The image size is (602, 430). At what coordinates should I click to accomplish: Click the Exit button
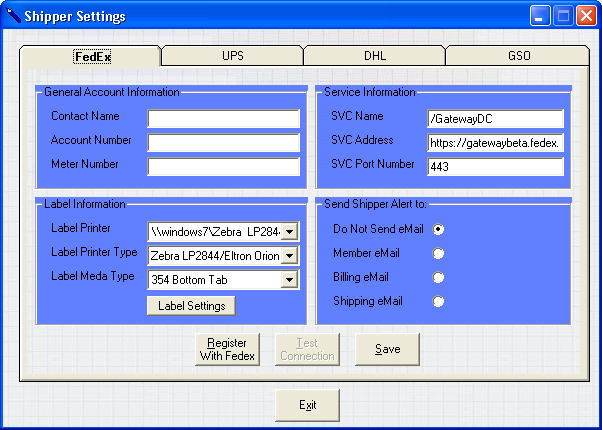coord(308,405)
